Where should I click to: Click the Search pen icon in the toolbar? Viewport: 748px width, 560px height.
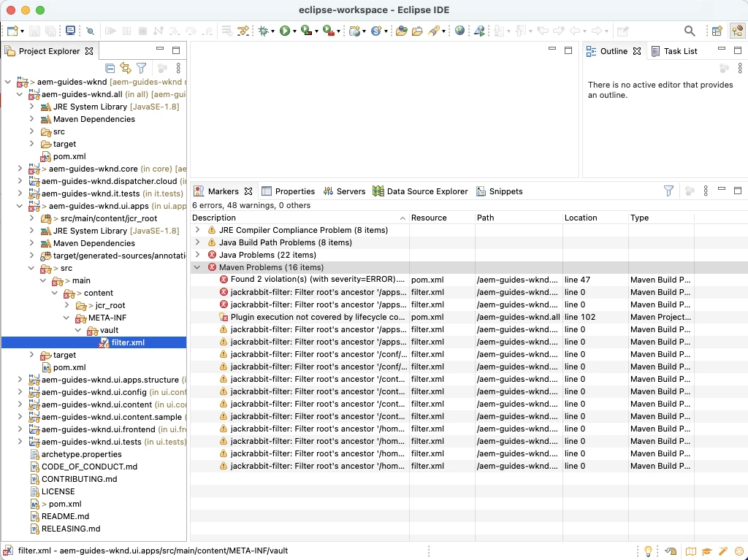434,31
